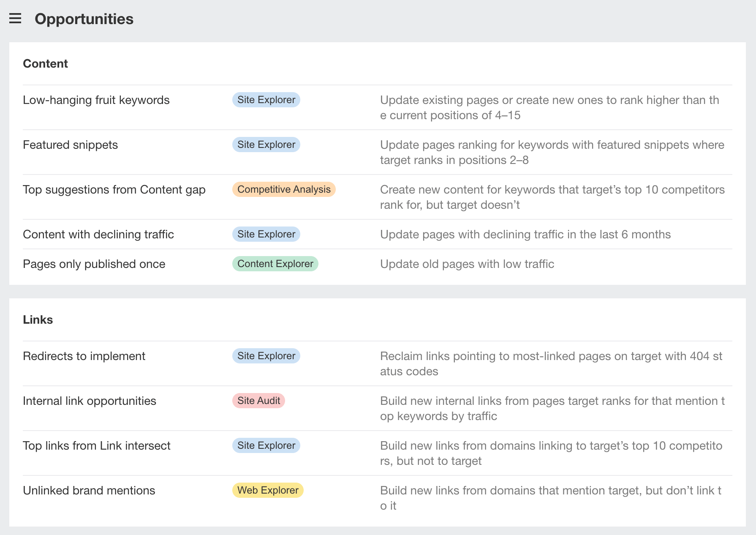Click Site Explorer badge beside Link intersect row
This screenshot has width=756, height=535.
pyautogui.click(x=266, y=445)
